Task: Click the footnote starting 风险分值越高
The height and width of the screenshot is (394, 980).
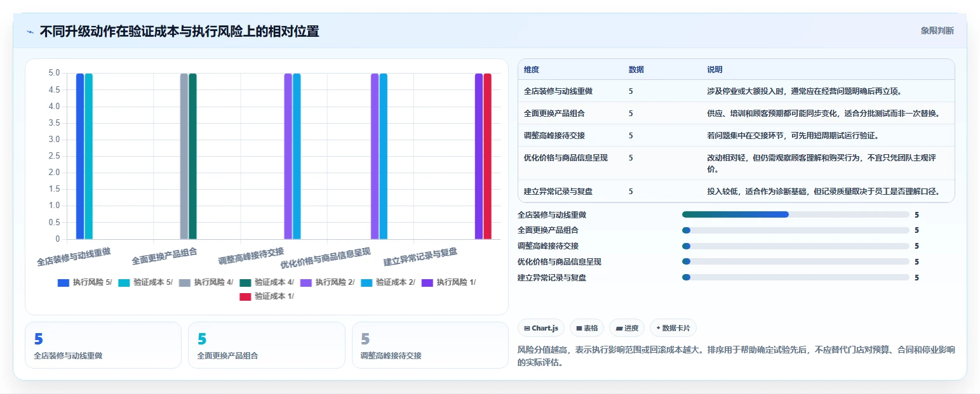Action: [x=736, y=357]
